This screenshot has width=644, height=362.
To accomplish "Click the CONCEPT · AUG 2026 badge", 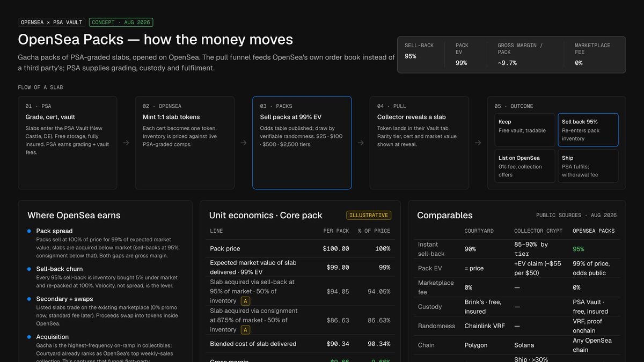I will 121,23.
